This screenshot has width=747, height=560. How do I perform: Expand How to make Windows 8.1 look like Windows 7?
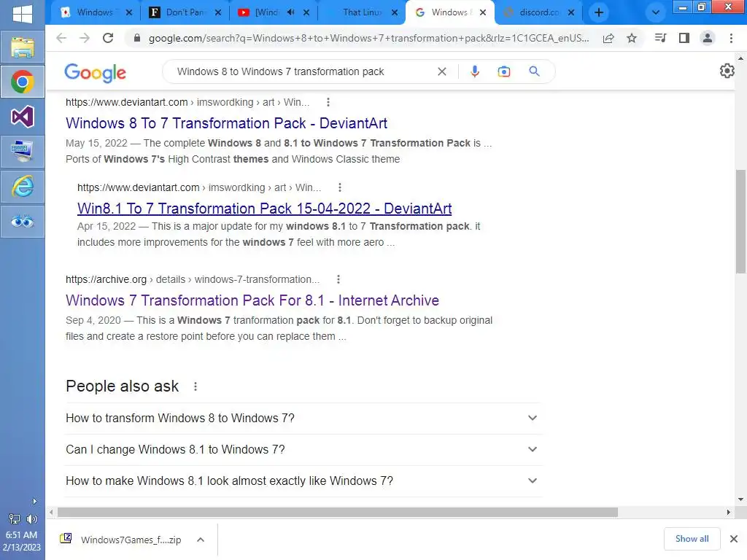pos(303,481)
